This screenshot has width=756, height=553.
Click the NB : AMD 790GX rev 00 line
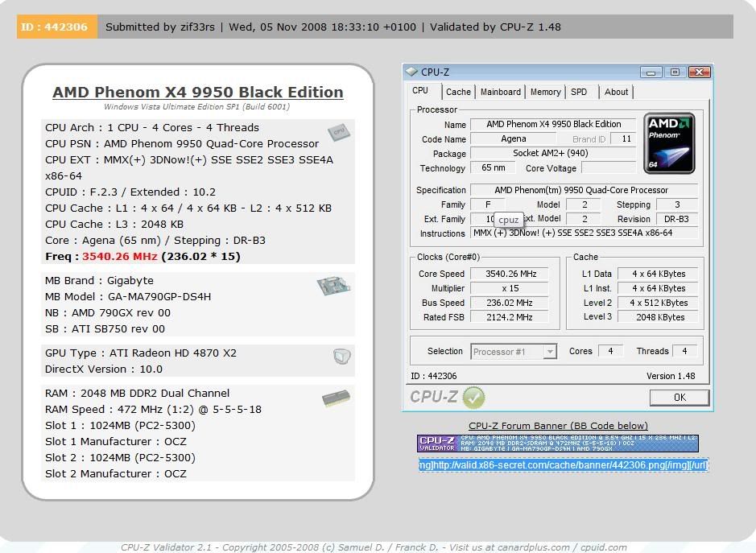108,313
